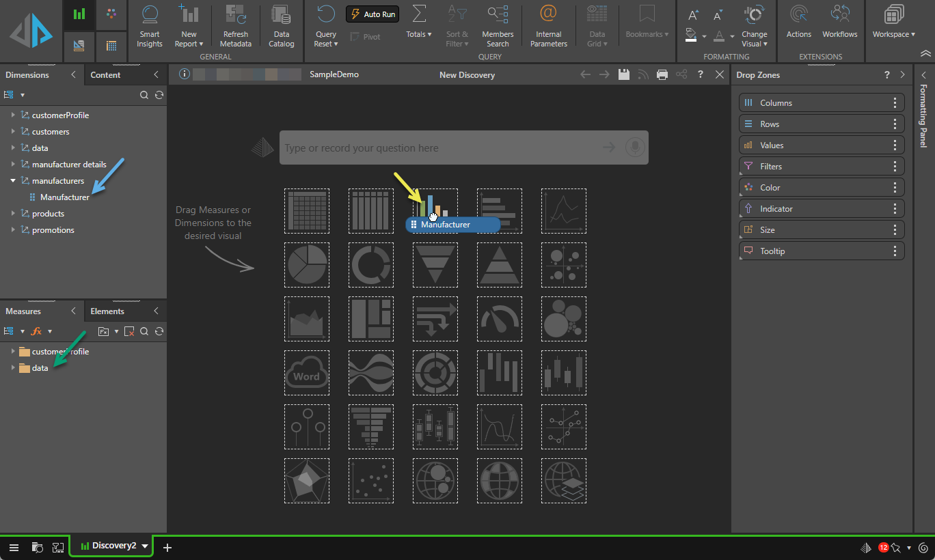Click the microphone record icon
Image resolution: width=935 pixels, height=560 pixels.
(x=635, y=148)
